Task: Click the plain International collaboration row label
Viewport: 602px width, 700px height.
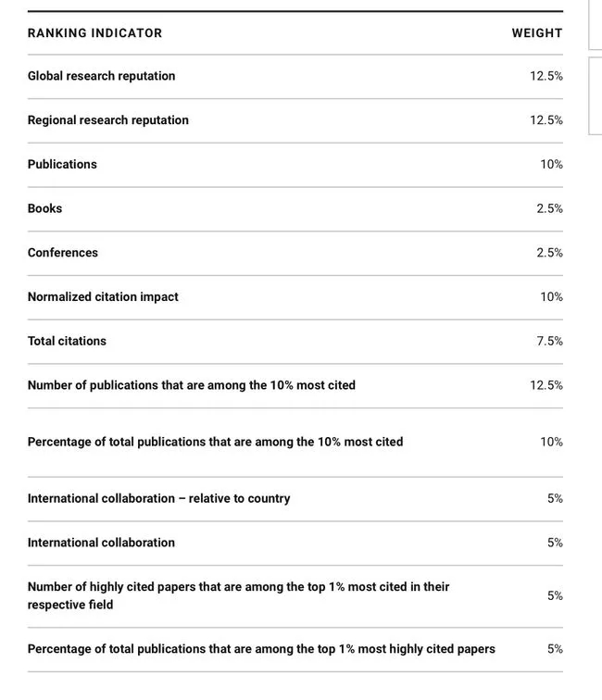Action: coord(101,543)
